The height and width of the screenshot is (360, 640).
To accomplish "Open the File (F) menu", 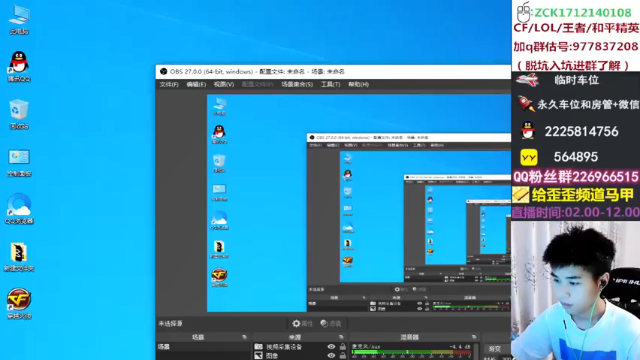I will pos(169,84).
